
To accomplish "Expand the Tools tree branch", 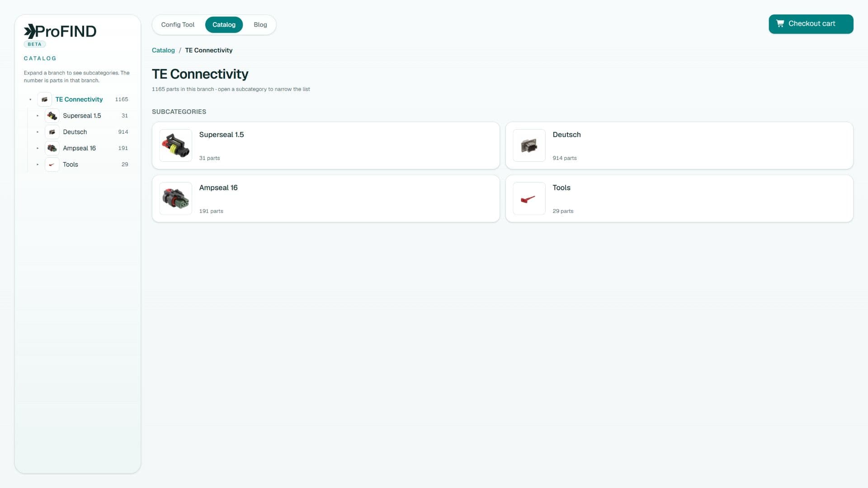I will pyautogui.click(x=38, y=164).
